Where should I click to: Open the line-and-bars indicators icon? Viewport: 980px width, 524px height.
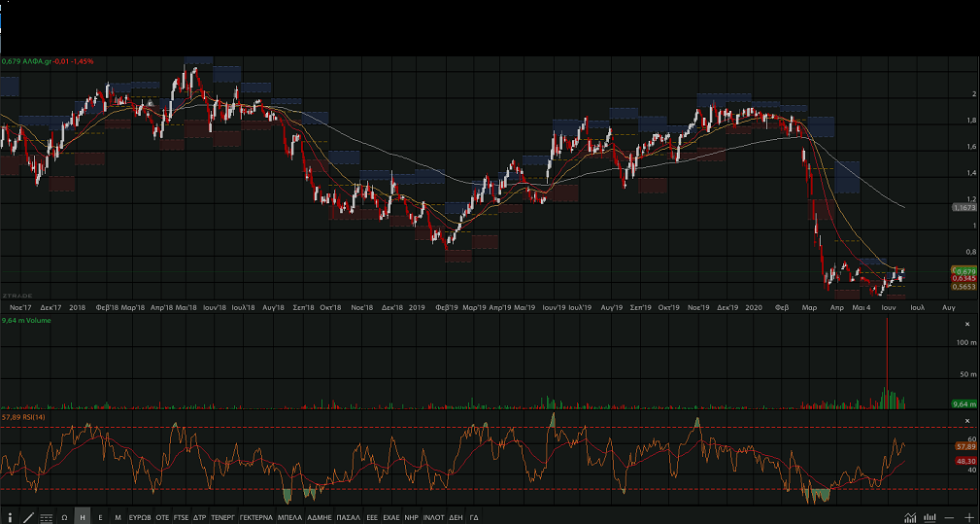(910, 517)
